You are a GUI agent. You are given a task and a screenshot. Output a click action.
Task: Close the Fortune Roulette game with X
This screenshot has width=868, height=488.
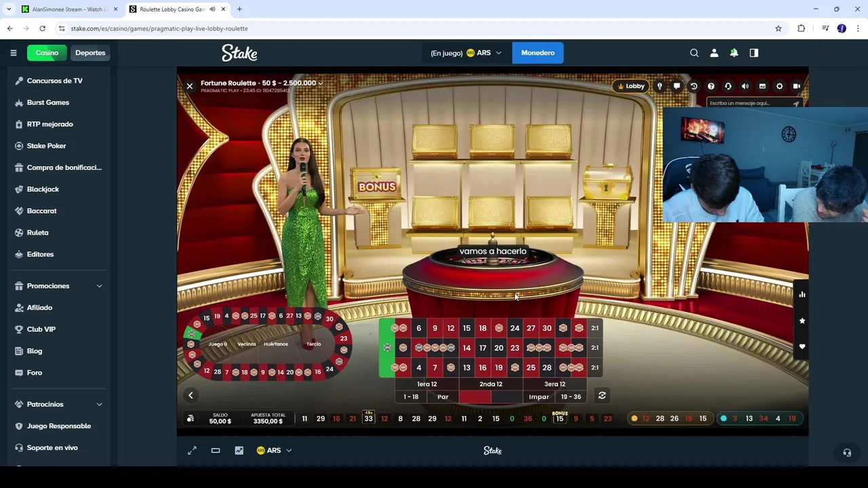189,86
